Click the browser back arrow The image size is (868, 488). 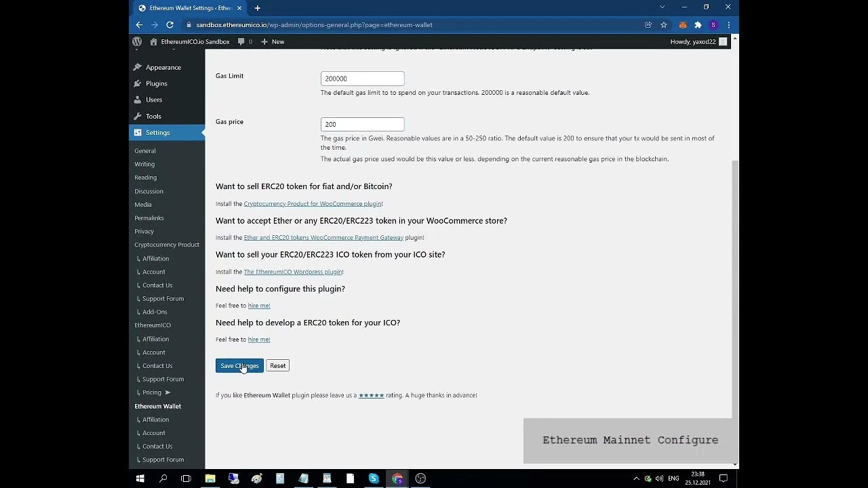[139, 25]
